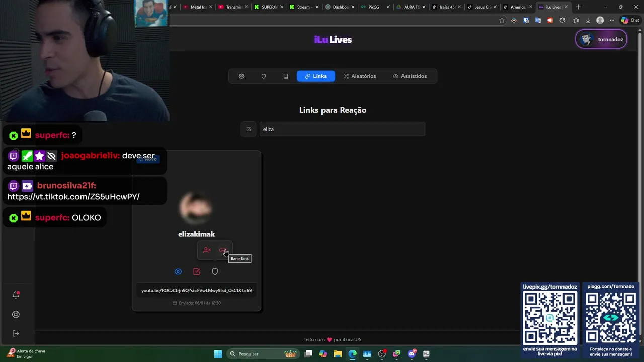Switch to the Links tab
Viewport: 644px width, 362px height.
tap(316, 76)
